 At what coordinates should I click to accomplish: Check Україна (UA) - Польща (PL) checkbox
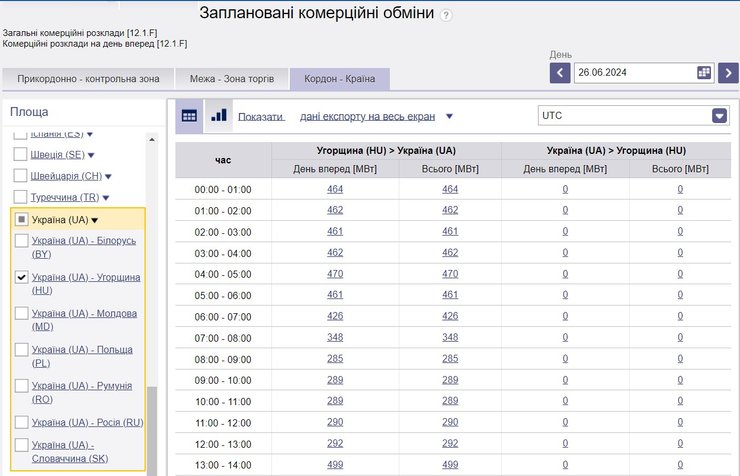[x=21, y=350]
